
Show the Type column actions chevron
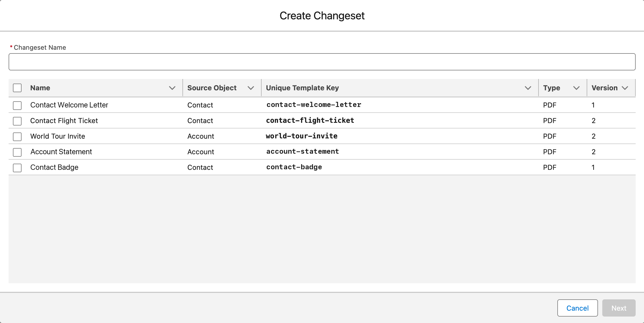pyautogui.click(x=576, y=88)
